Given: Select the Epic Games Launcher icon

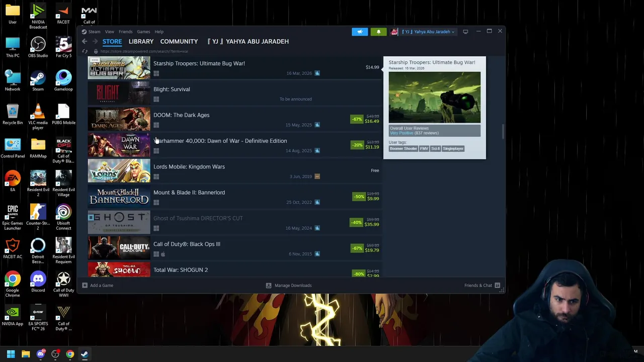Looking at the screenshot, I should click(x=13, y=217).
